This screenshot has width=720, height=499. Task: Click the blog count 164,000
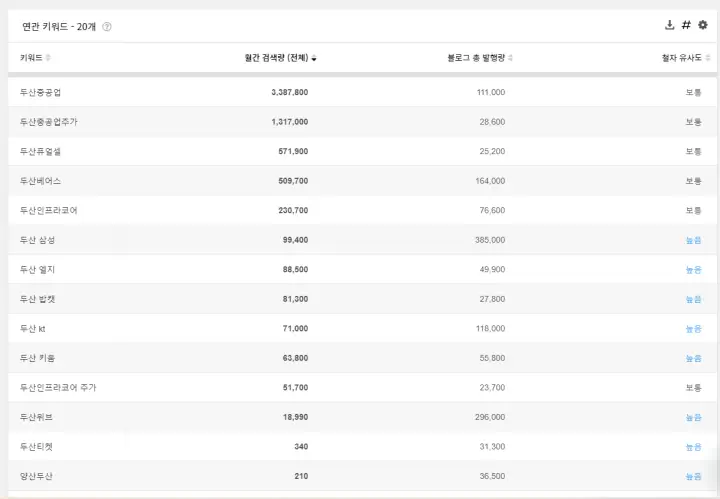point(490,181)
